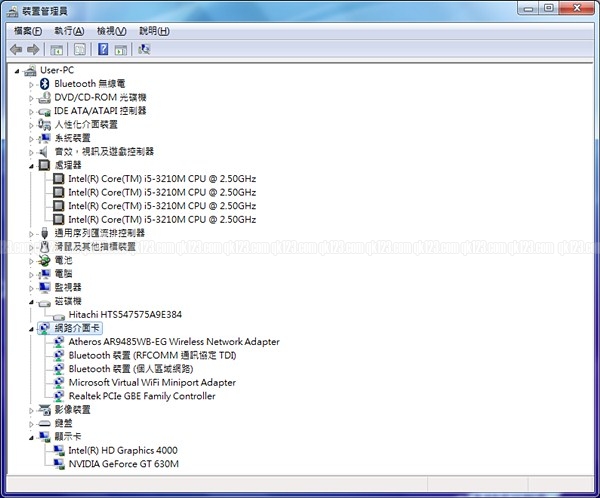Image resolution: width=600 pixels, height=498 pixels.
Task: Click the NVIDIA GeForce GT 630M device icon
Action: 59,464
